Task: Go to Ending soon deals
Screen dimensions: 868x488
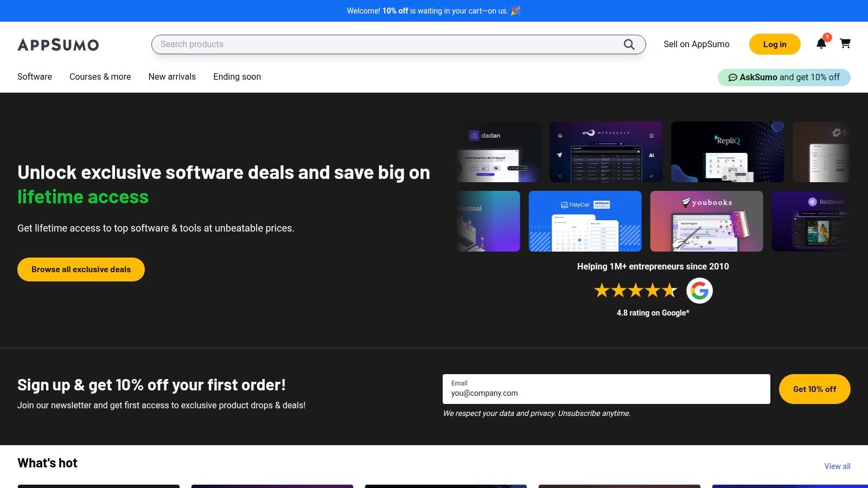Action: (237, 77)
